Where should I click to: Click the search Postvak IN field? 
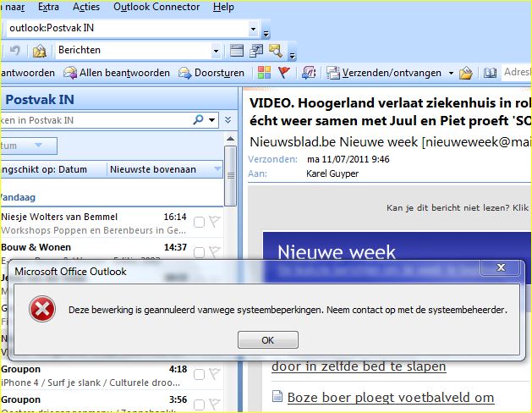point(95,120)
